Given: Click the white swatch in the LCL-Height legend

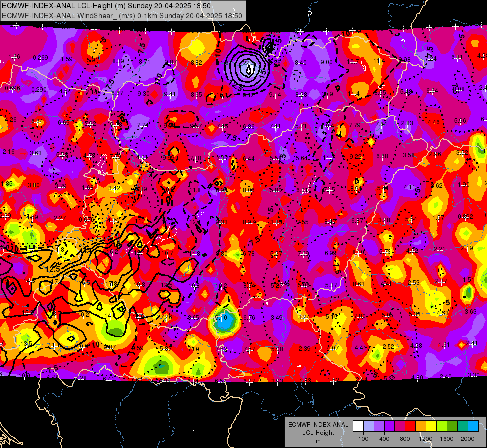Looking at the screenshot, I should [x=358, y=426].
